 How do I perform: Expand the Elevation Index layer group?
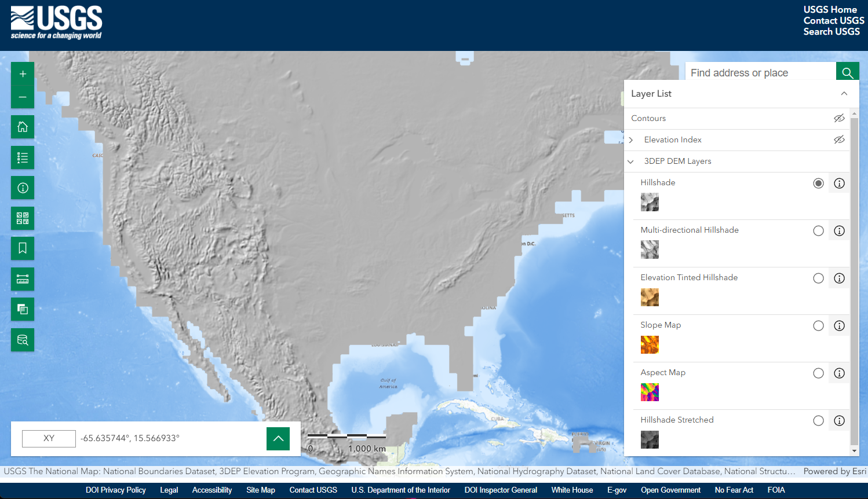tap(631, 140)
